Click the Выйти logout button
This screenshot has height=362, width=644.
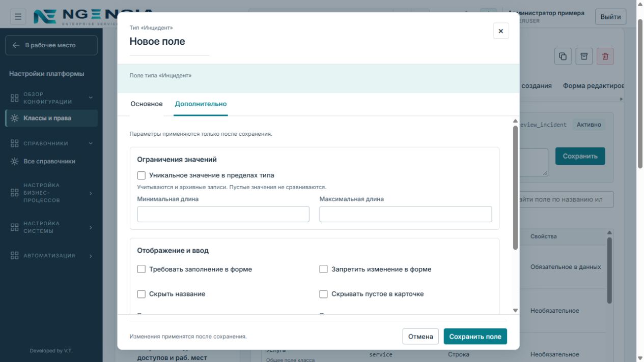tap(610, 17)
